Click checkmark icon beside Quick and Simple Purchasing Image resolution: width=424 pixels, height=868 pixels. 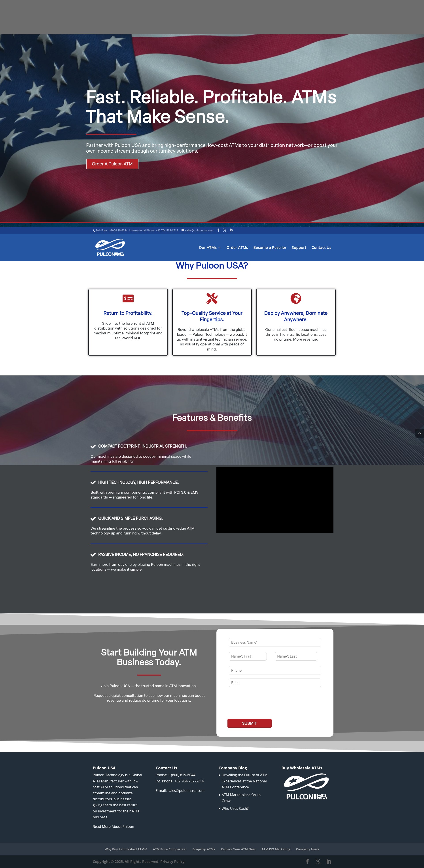tap(93, 518)
